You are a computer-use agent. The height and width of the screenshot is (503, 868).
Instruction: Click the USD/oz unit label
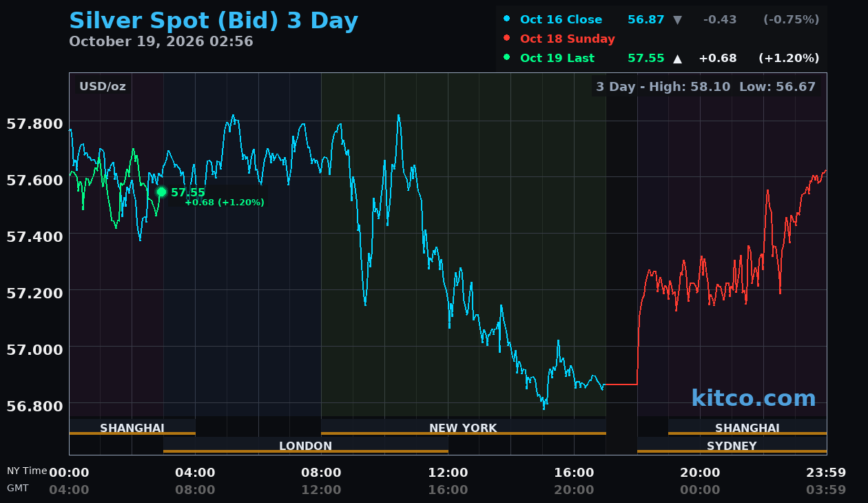(x=103, y=86)
